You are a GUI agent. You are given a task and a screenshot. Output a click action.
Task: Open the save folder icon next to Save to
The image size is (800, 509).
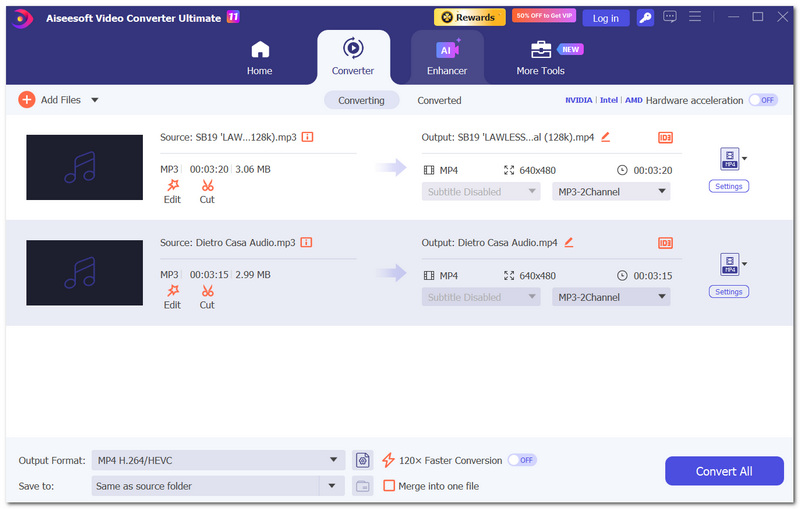click(363, 486)
